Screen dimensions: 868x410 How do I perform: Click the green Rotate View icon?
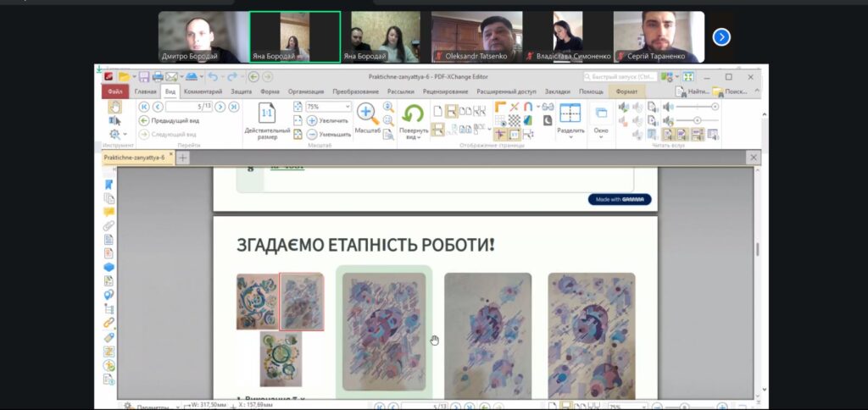[413, 114]
